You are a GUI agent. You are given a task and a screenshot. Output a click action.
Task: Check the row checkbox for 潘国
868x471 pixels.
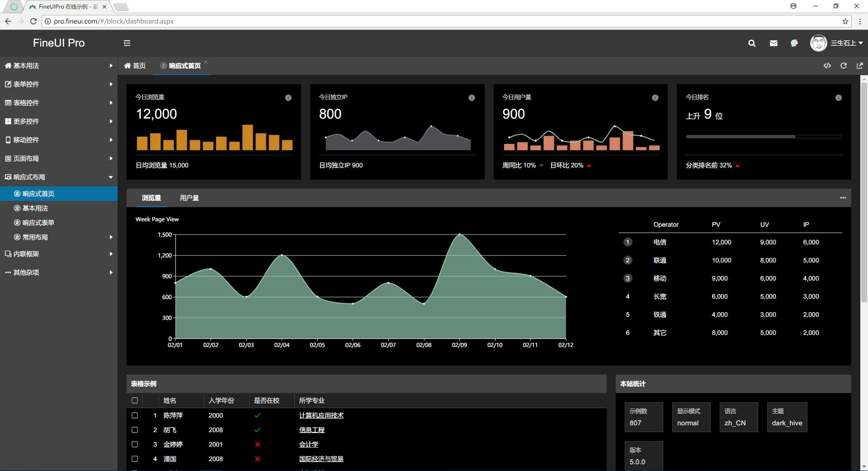[x=135, y=459]
